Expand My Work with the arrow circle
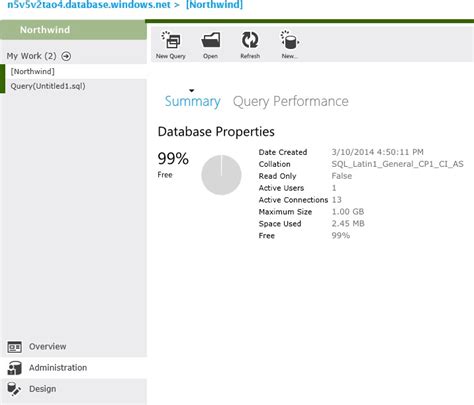This screenshot has width=474, height=405. 66,56
